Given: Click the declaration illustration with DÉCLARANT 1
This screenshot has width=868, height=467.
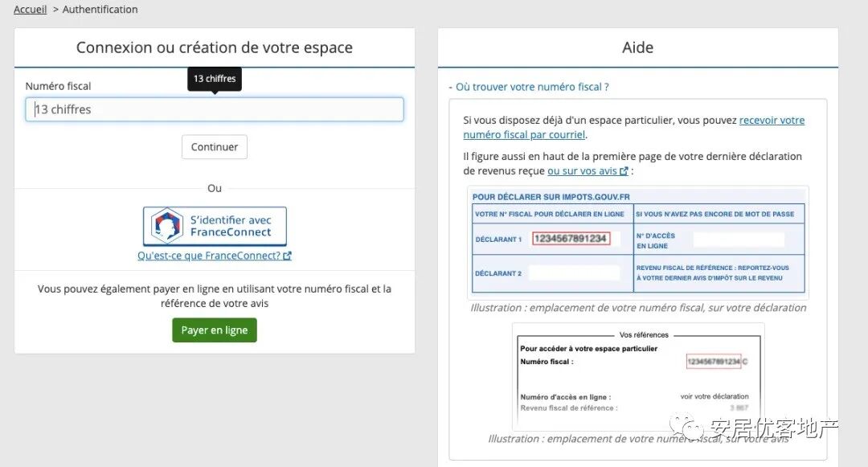Looking at the screenshot, I should pos(638,243).
